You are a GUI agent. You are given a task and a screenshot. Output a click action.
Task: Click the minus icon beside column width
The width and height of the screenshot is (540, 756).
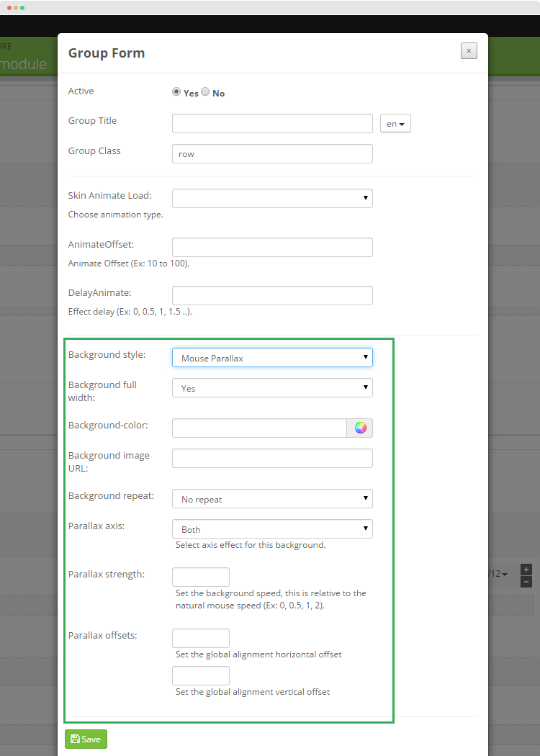[x=526, y=582]
